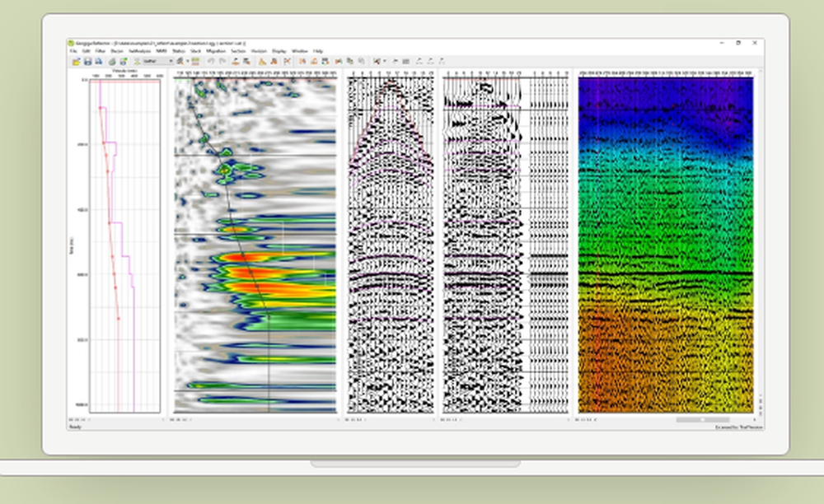824x504 pixels.
Task: Open the Filter menu
Action: 101,51
